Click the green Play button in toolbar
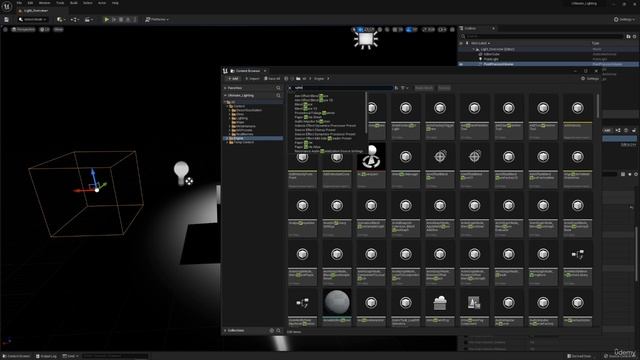The image size is (640, 360). (x=107, y=20)
